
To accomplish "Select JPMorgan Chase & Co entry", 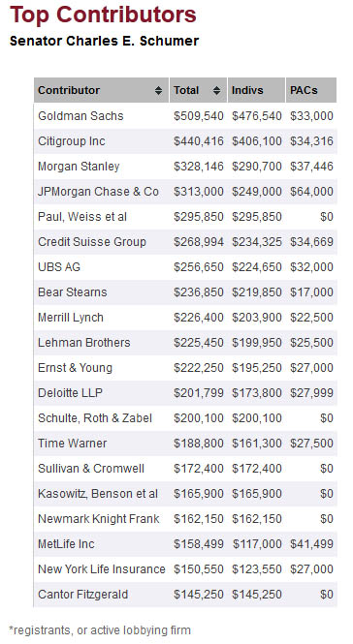I will click(x=98, y=192).
